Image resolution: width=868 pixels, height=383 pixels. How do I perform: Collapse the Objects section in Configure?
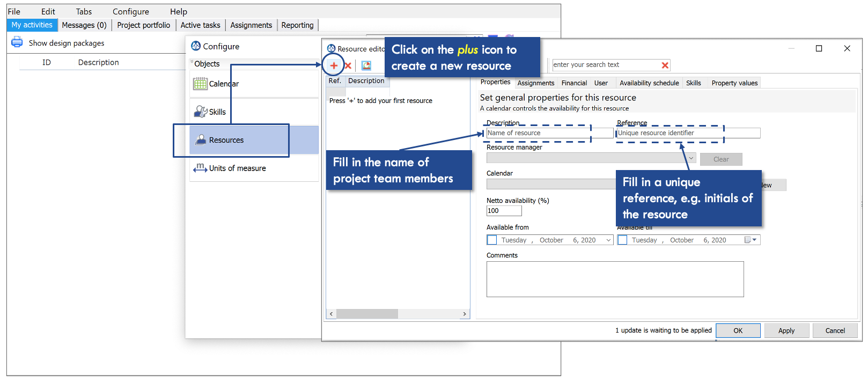click(192, 62)
